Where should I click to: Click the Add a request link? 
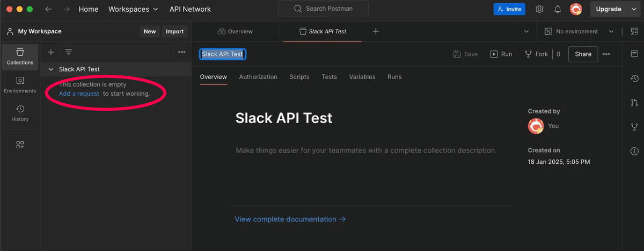79,94
